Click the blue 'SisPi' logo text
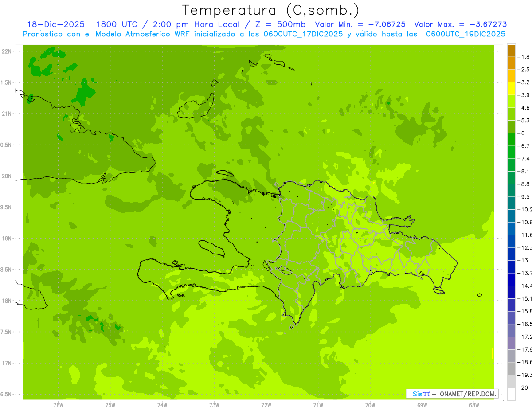The height and width of the screenshot is (411, 532). 421,394
